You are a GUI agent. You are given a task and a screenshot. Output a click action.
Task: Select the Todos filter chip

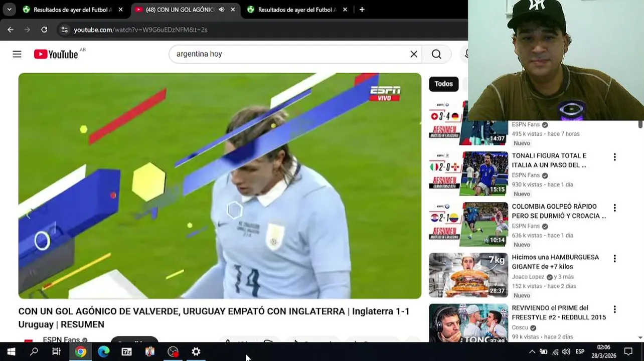point(443,84)
